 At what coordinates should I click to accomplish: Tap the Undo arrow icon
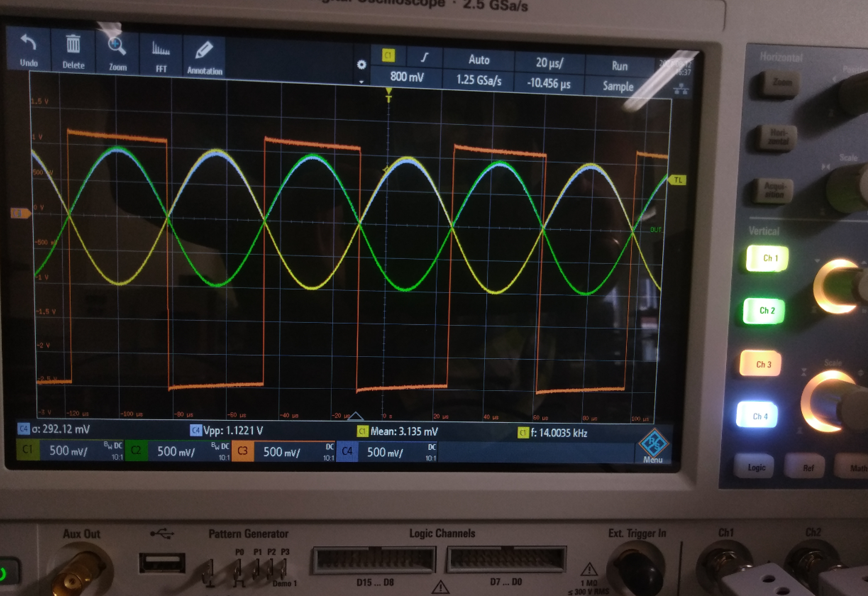pos(28,43)
